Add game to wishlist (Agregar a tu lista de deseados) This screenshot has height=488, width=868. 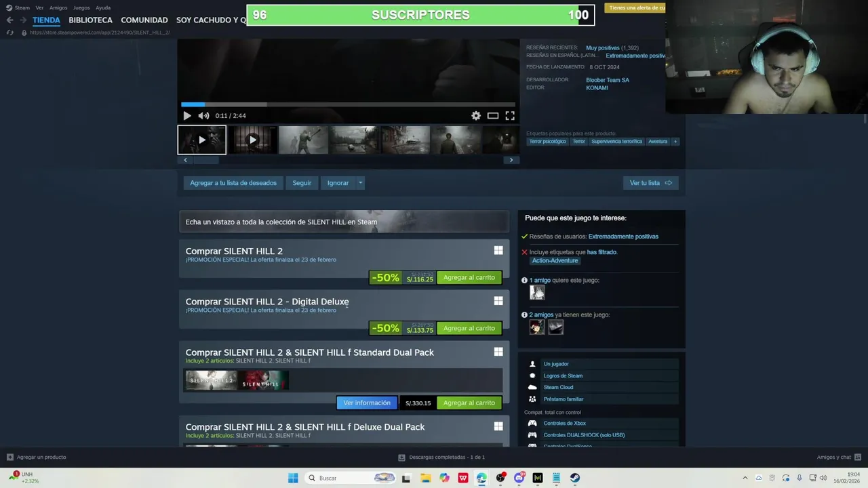click(x=233, y=183)
